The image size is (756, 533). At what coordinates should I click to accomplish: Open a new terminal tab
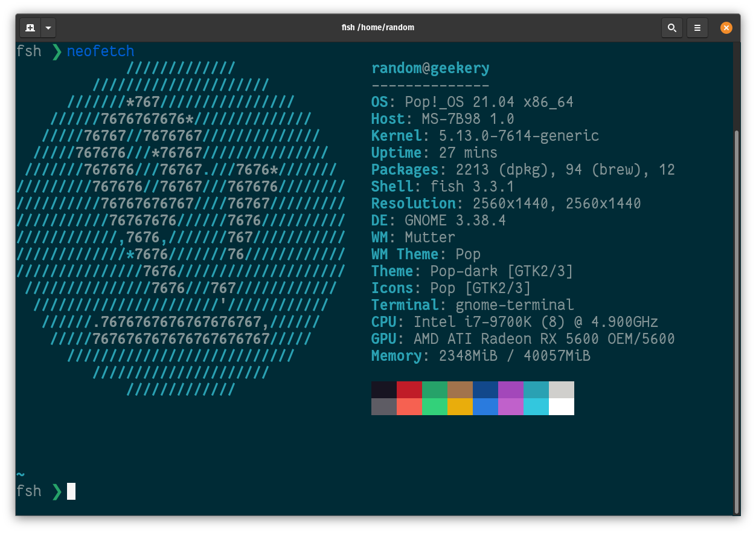(30, 28)
